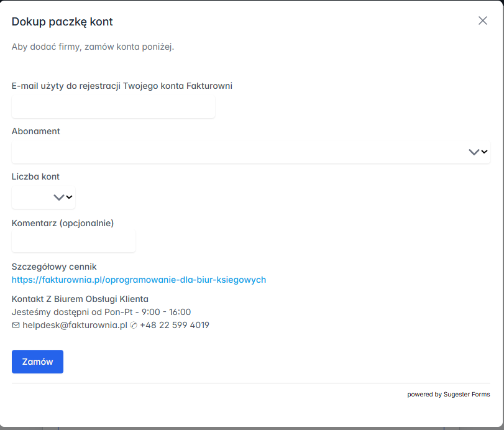This screenshot has width=504, height=430.
Task: Open the fakturownia.pl pricing link
Action: click(139, 280)
